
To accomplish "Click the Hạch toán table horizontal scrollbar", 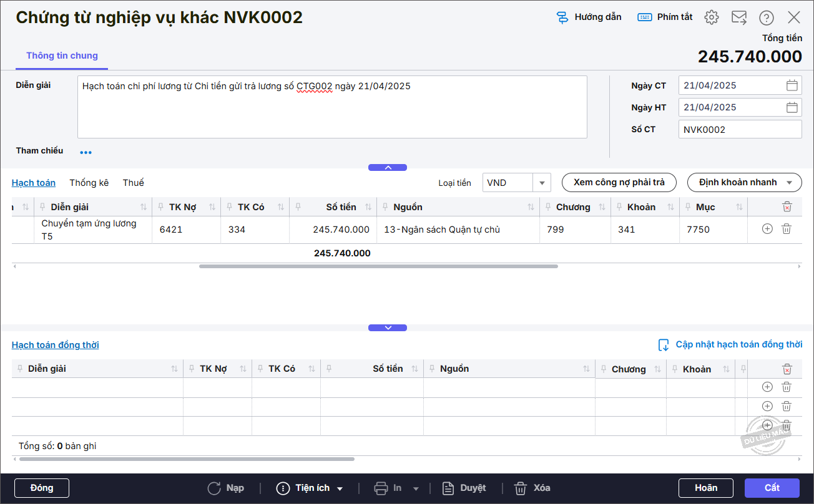I will (378, 266).
